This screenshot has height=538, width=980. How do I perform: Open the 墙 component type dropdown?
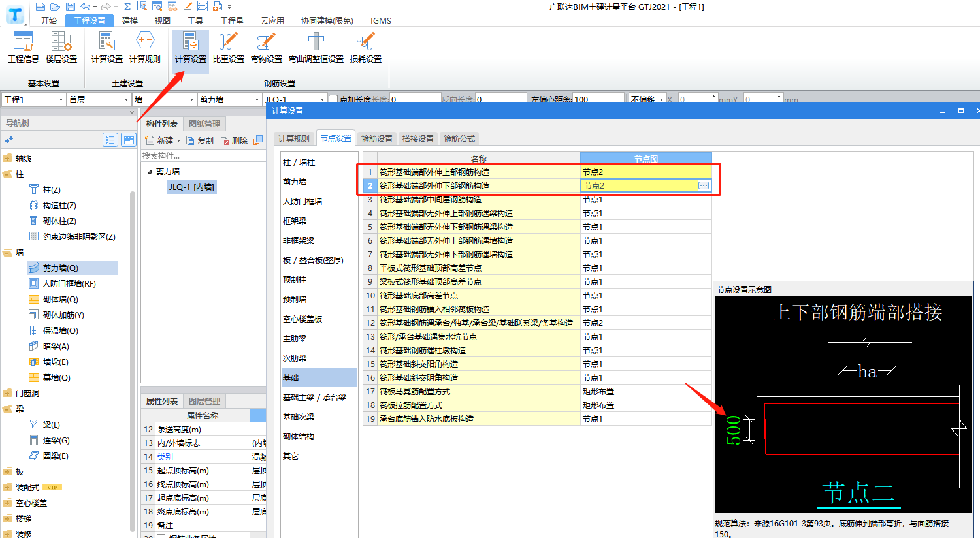[191, 99]
